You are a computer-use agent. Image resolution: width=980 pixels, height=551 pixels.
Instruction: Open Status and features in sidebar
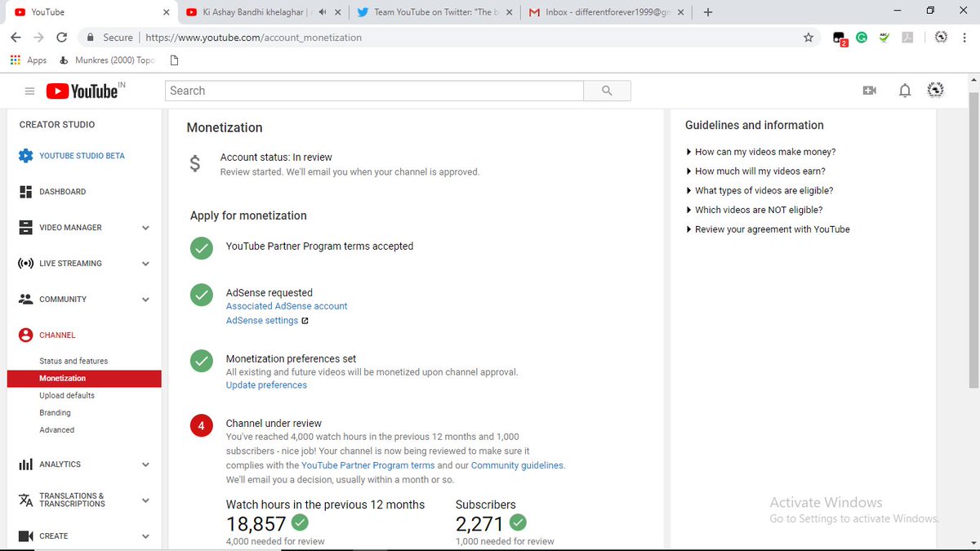73,361
